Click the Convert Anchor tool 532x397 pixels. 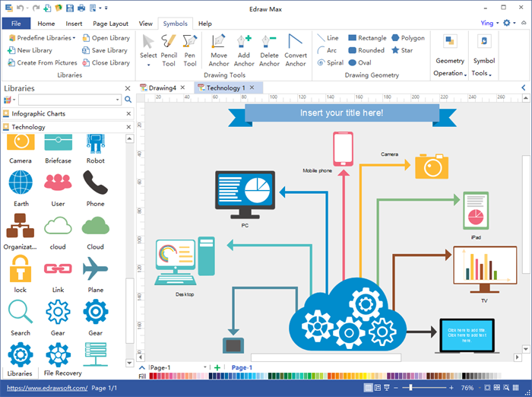pyautogui.click(x=296, y=49)
